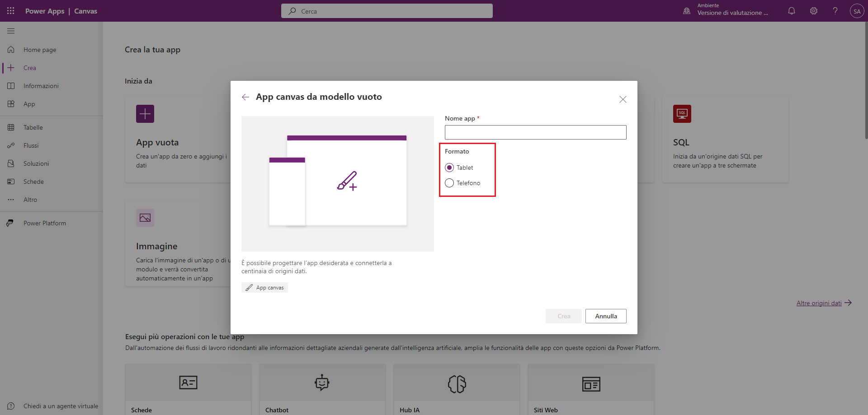Close the App canvas dialog
The height and width of the screenshot is (415, 868).
pos(623,99)
